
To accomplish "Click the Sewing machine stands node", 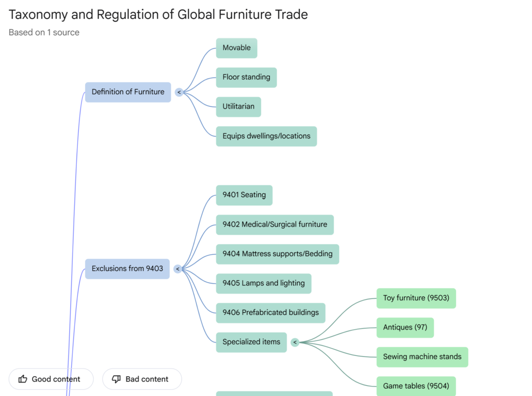I will point(422,357).
